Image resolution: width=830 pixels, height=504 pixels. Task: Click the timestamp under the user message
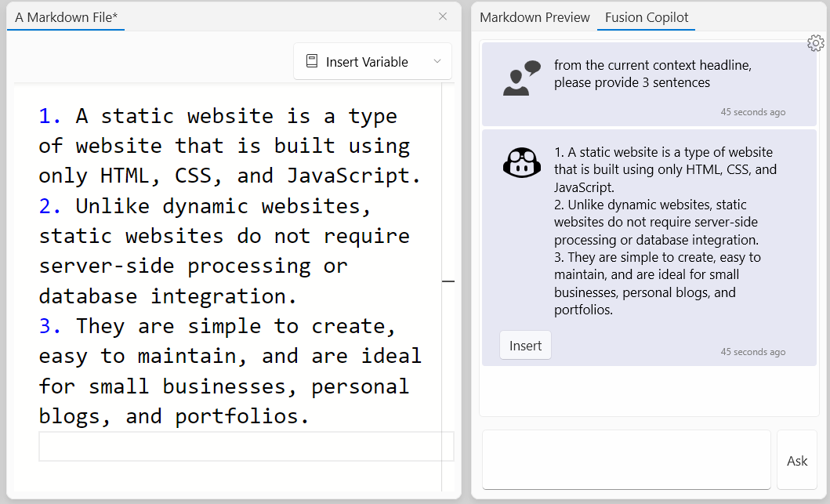point(752,112)
